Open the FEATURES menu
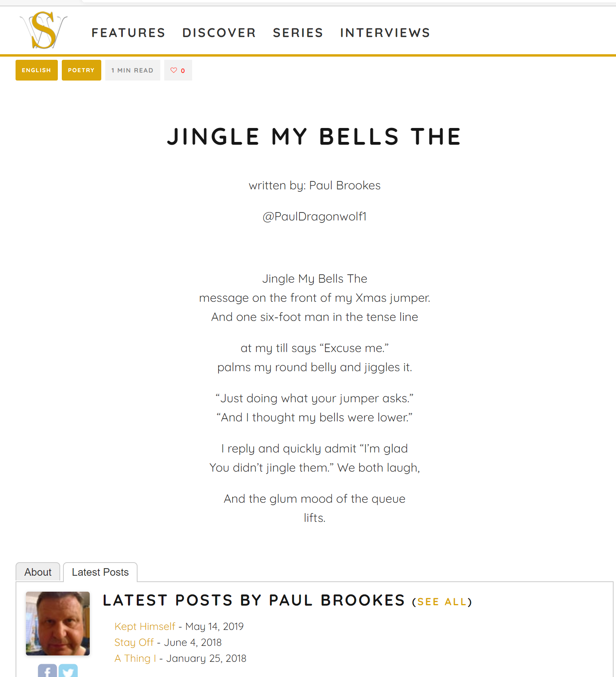This screenshot has height=677, width=616. pyautogui.click(x=128, y=33)
